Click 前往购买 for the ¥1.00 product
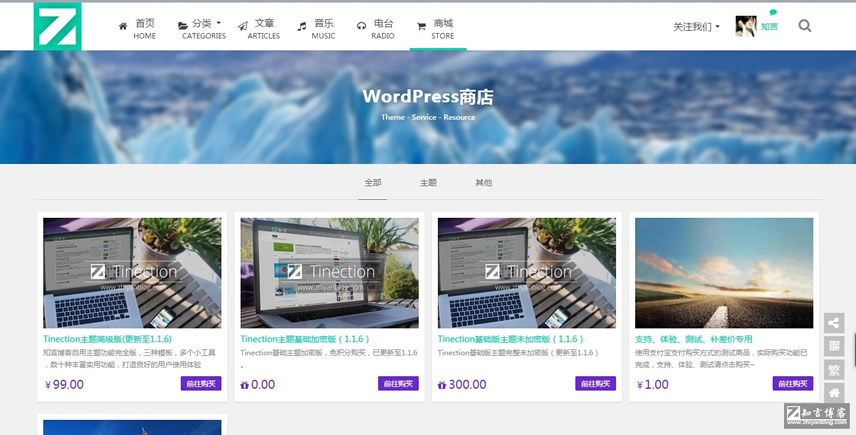 click(793, 383)
